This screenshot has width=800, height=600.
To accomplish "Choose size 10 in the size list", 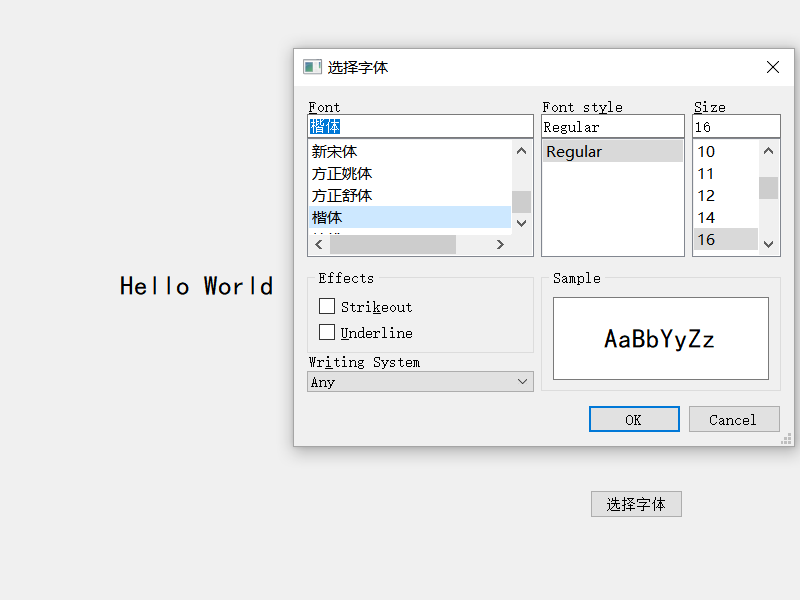I will coord(726,152).
